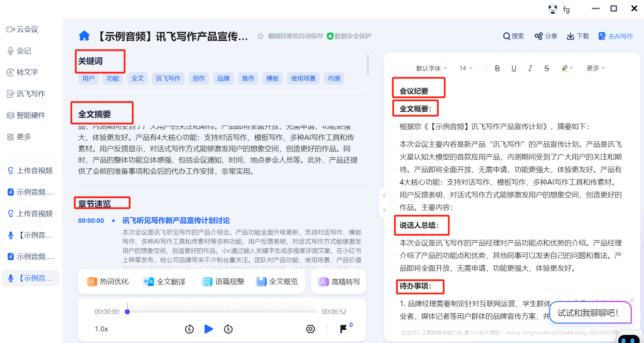Open chapter 讯飞听见写作新产品宣传计划讨论

[x=176, y=221]
